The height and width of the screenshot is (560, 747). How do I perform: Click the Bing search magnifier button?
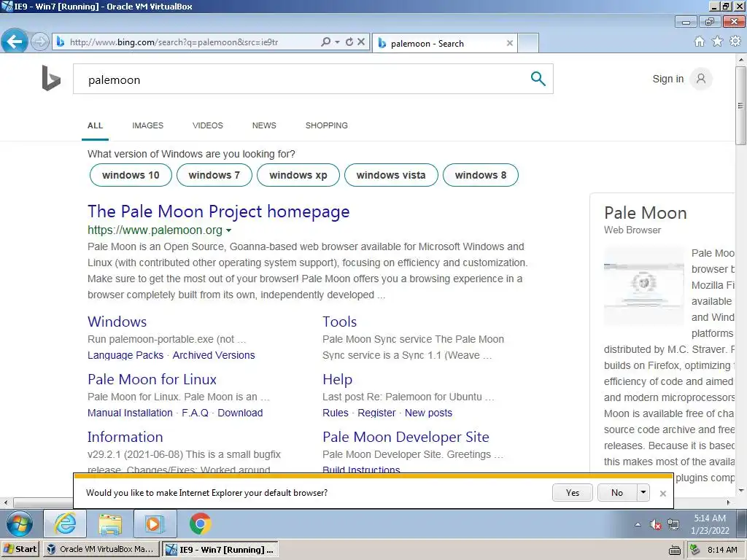coord(538,79)
